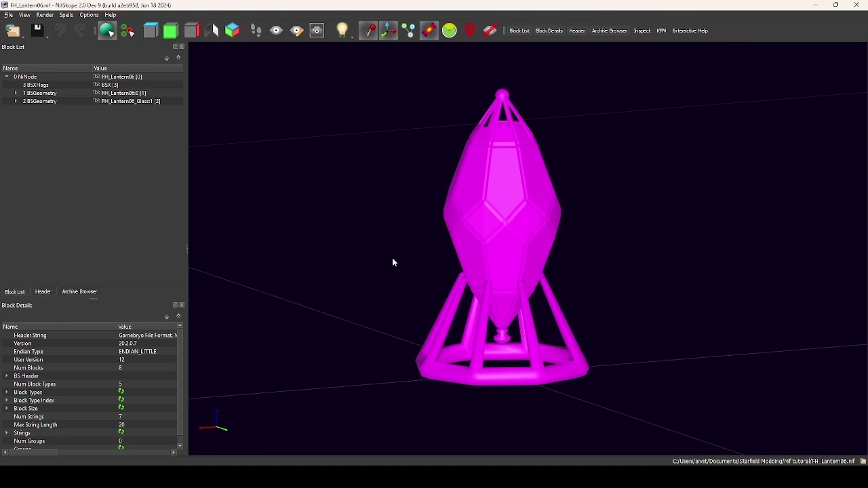Toggle the draw vertices pin icon
This screenshot has width=868, height=488.
(x=368, y=30)
